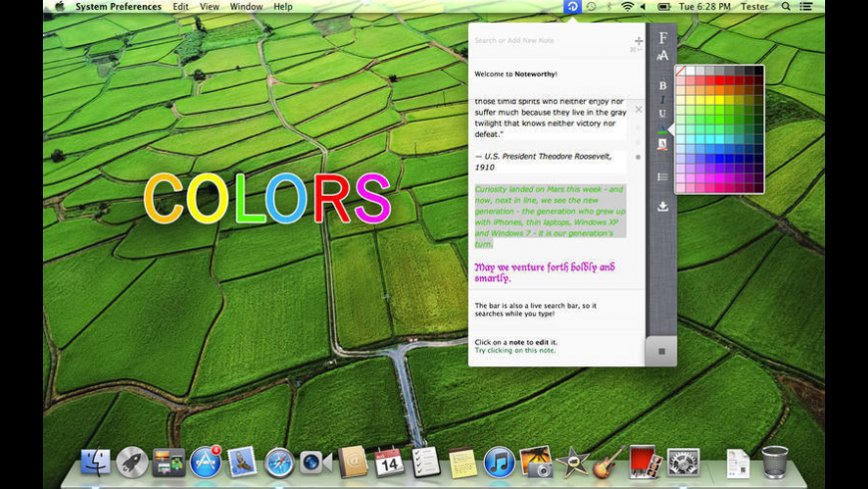Open the Apple menu

click(59, 7)
